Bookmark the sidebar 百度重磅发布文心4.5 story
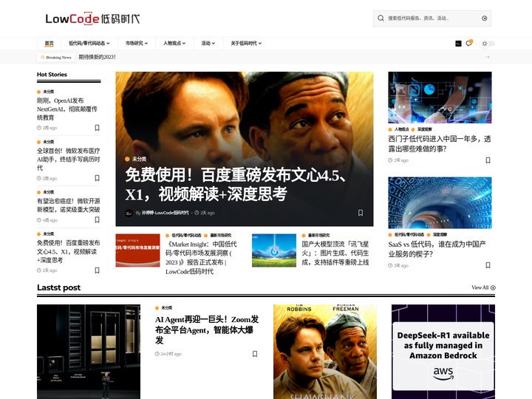 pos(97,270)
